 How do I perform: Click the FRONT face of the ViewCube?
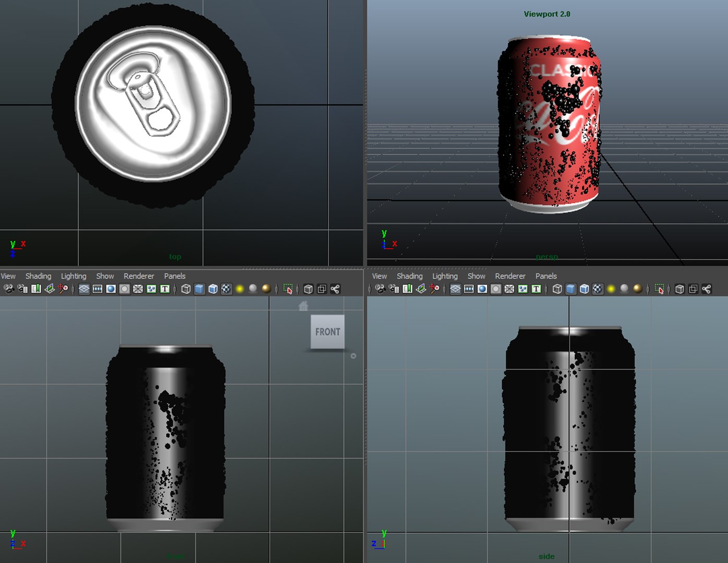(327, 332)
